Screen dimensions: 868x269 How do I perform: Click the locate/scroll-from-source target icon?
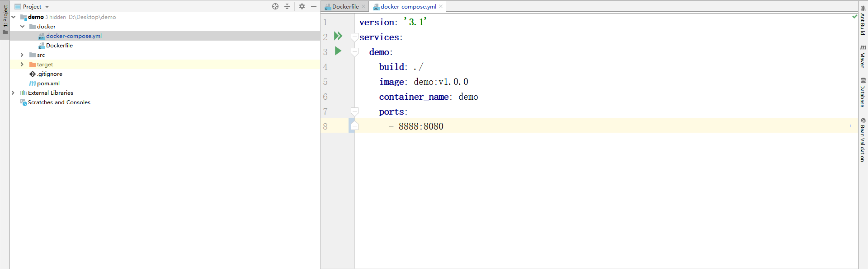[275, 6]
